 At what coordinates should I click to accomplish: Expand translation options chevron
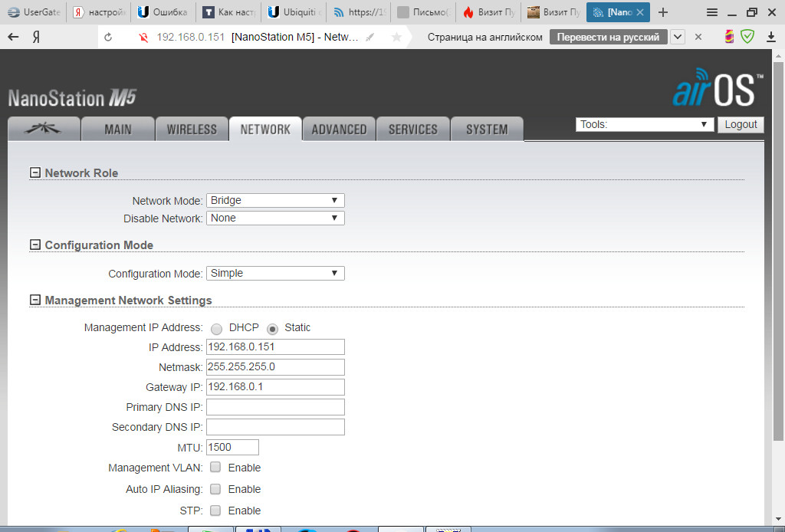pos(678,37)
